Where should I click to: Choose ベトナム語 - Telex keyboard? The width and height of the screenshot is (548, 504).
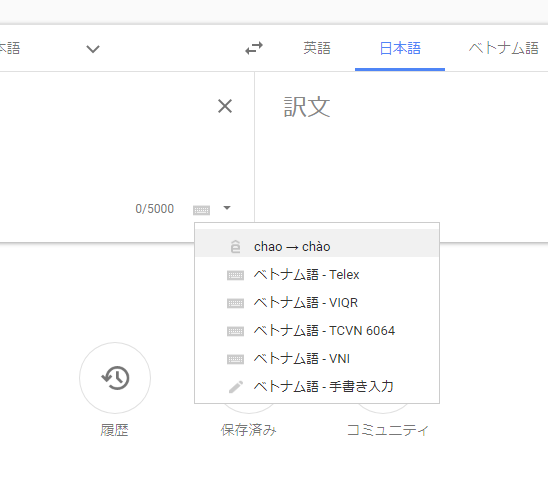317,275
